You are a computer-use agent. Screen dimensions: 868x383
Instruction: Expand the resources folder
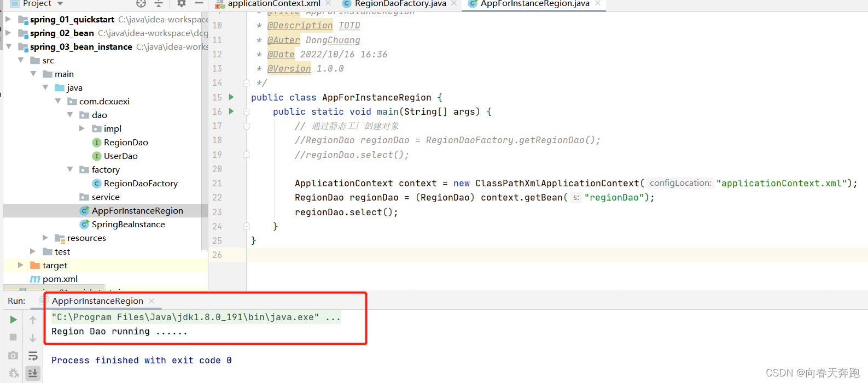click(x=45, y=238)
